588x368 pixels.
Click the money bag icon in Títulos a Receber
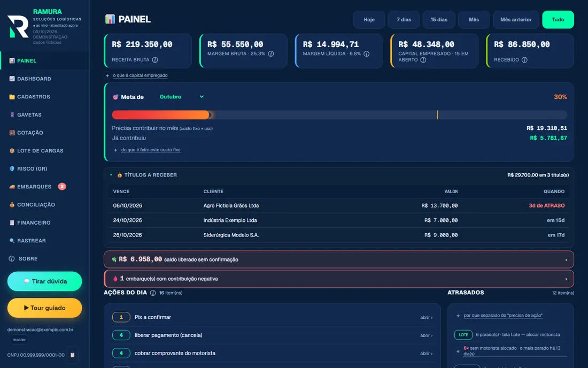[x=120, y=175]
